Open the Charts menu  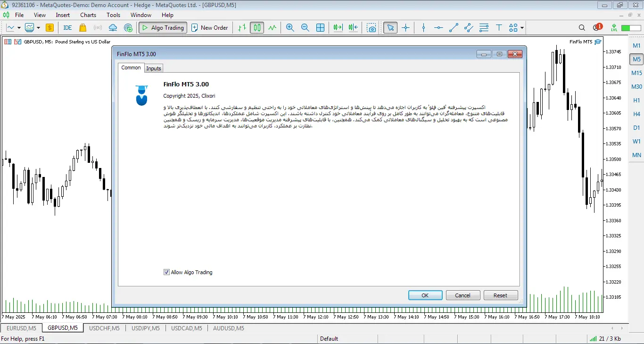[88, 15]
